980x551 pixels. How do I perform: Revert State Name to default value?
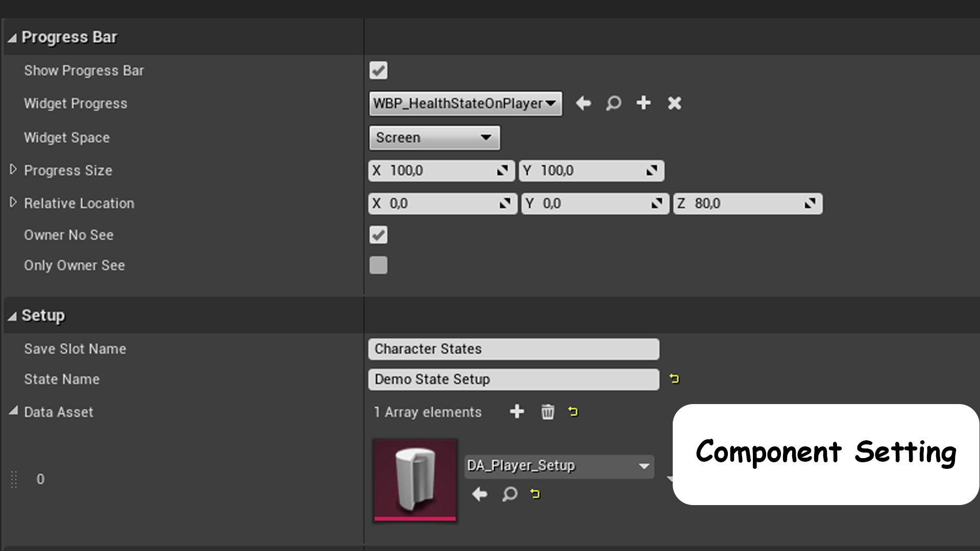click(x=674, y=379)
